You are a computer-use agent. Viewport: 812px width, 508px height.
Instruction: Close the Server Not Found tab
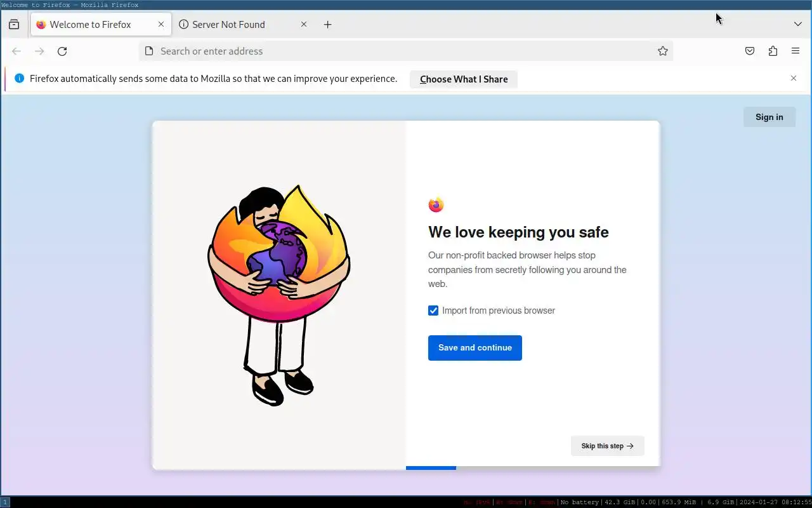pos(304,25)
